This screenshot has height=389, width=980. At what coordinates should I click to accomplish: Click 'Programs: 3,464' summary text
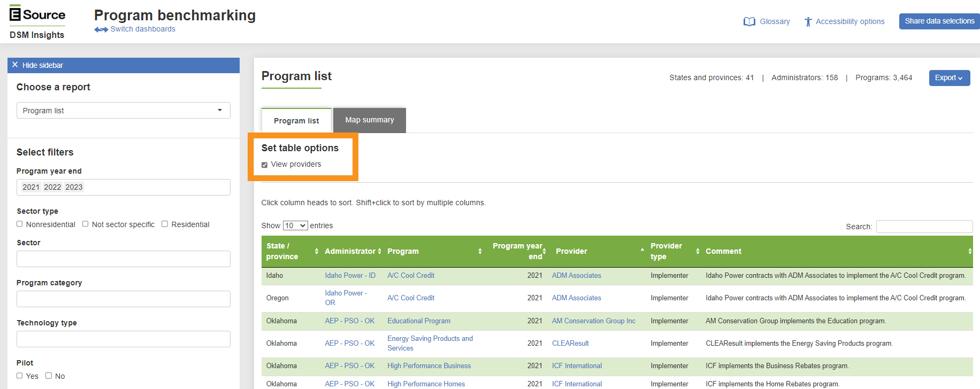click(884, 77)
